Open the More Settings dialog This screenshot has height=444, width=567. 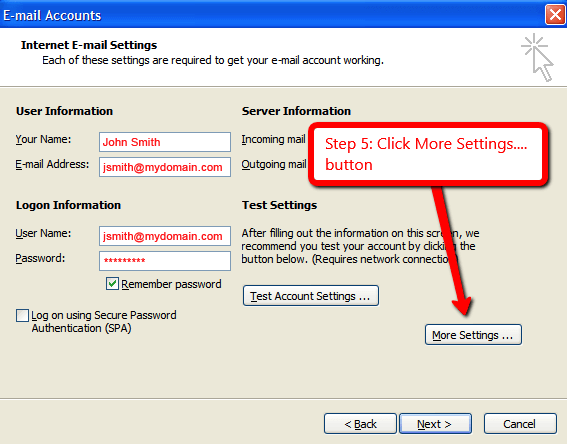tap(473, 335)
